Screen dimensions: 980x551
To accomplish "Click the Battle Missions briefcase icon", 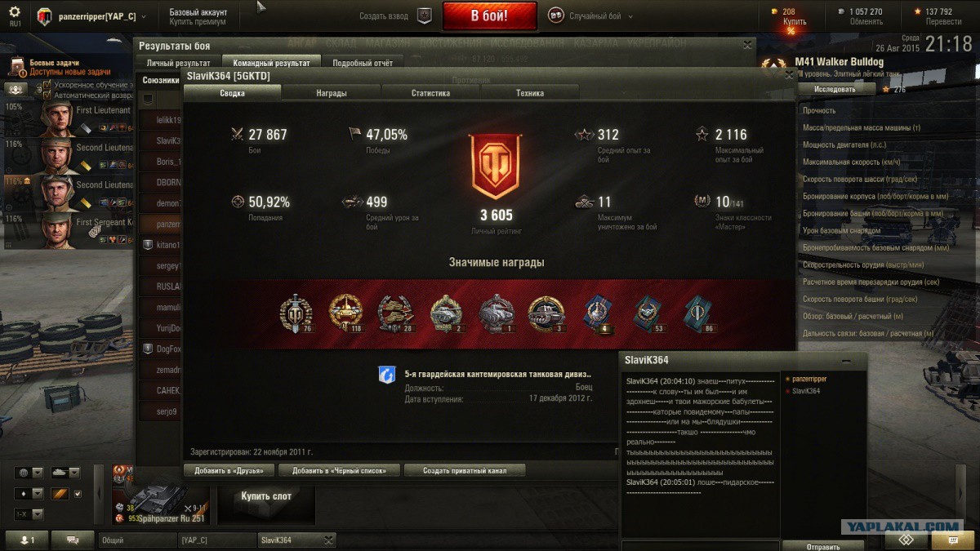I will click(18, 67).
